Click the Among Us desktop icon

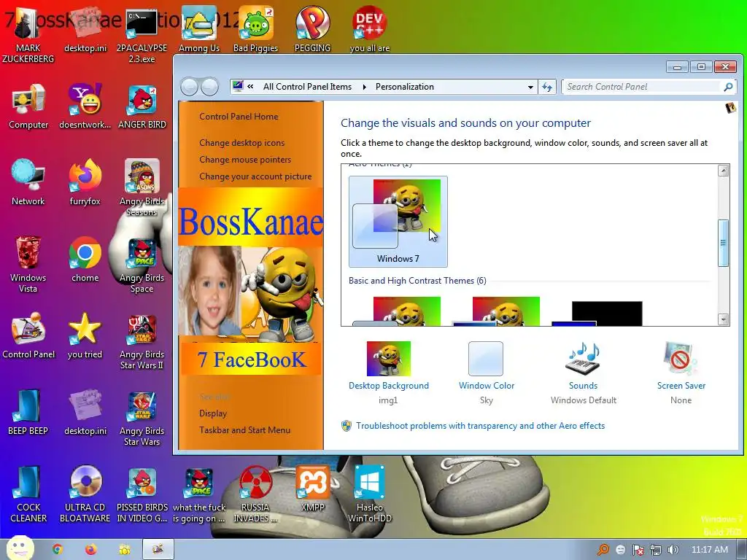[198, 29]
